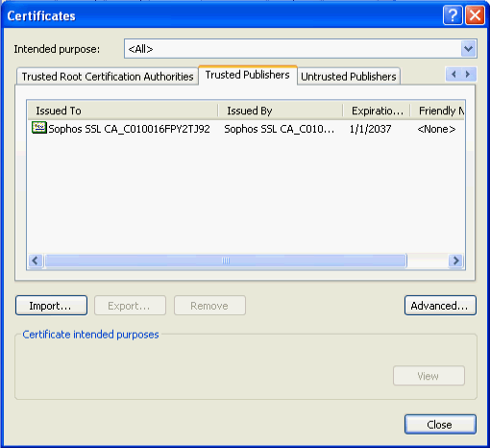The height and width of the screenshot is (448, 490).
Task: Show more tabs using right tab arrow
Action: tap(468, 74)
